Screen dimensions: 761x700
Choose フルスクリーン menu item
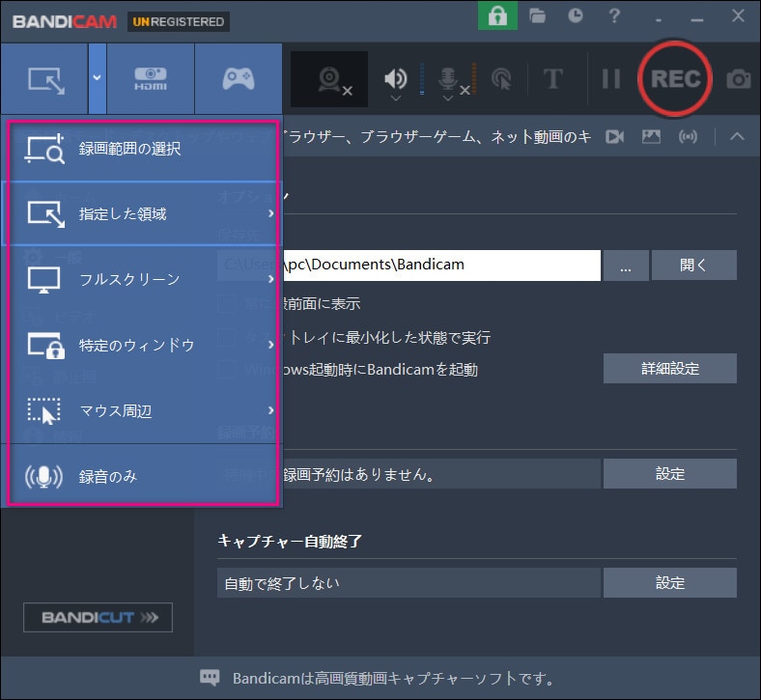pyautogui.click(x=143, y=279)
